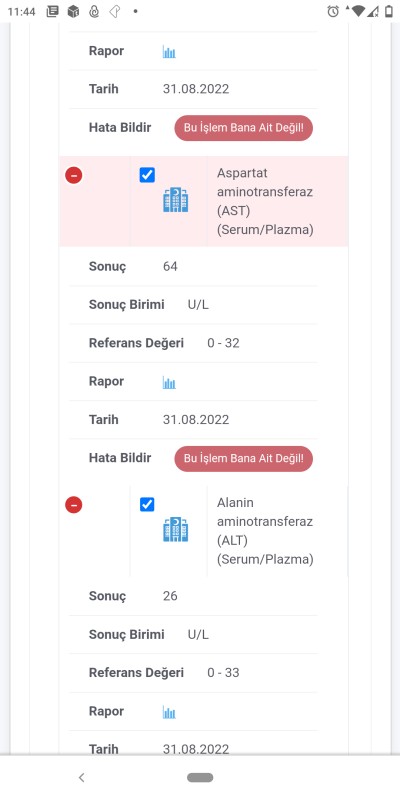Tap AST reference value 0 - 32
The height and width of the screenshot is (800, 400).
(x=223, y=343)
